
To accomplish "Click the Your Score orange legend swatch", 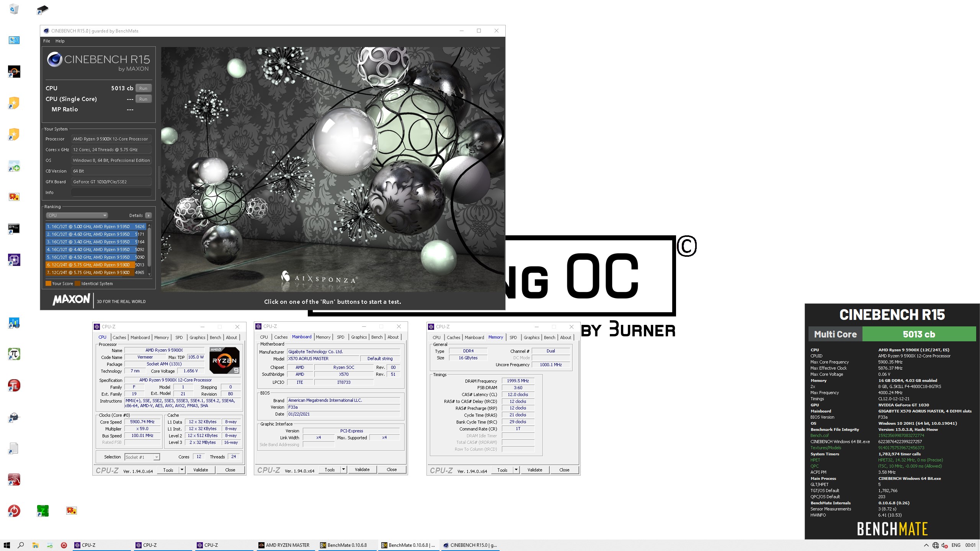I will pyautogui.click(x=48, y=284).
